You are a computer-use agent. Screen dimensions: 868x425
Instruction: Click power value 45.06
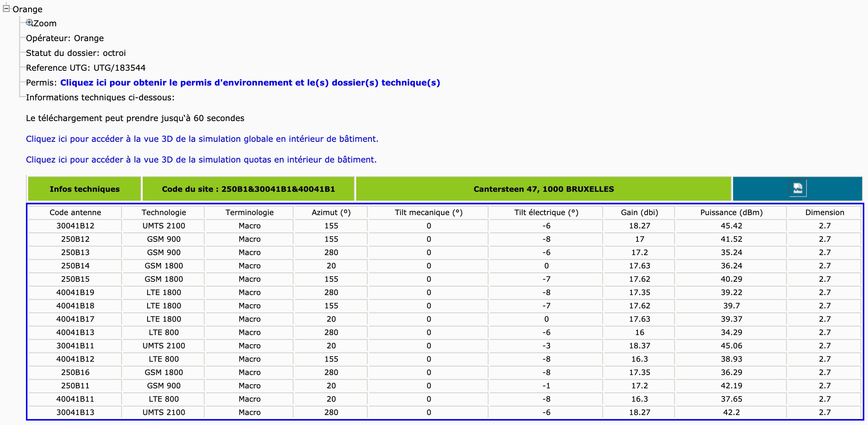(x=731, y=346)
